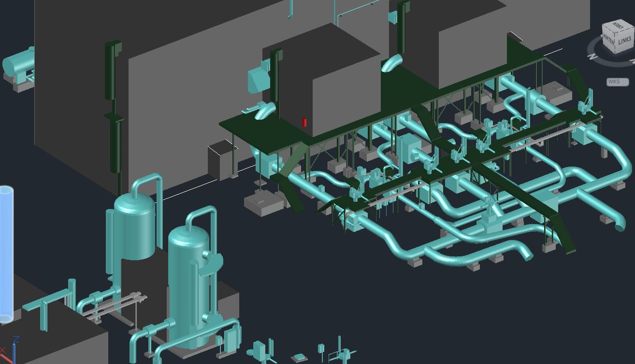Click the N compass label under ViewCube
635x364 pixels.
click(x=591, y=56)
